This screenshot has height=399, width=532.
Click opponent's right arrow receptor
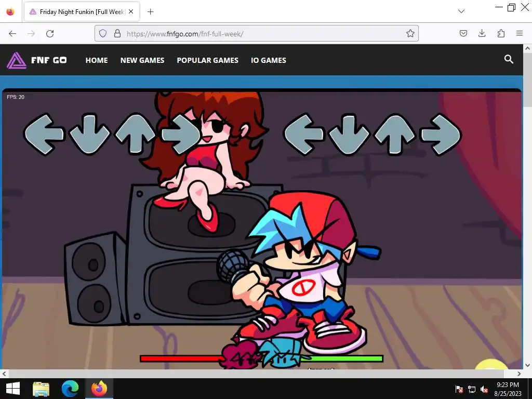click(180, 135)
